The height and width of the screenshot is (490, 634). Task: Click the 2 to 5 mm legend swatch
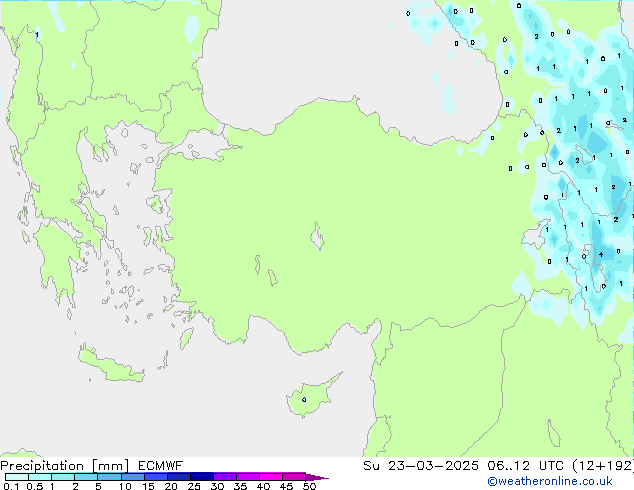(x=86, y=477)
